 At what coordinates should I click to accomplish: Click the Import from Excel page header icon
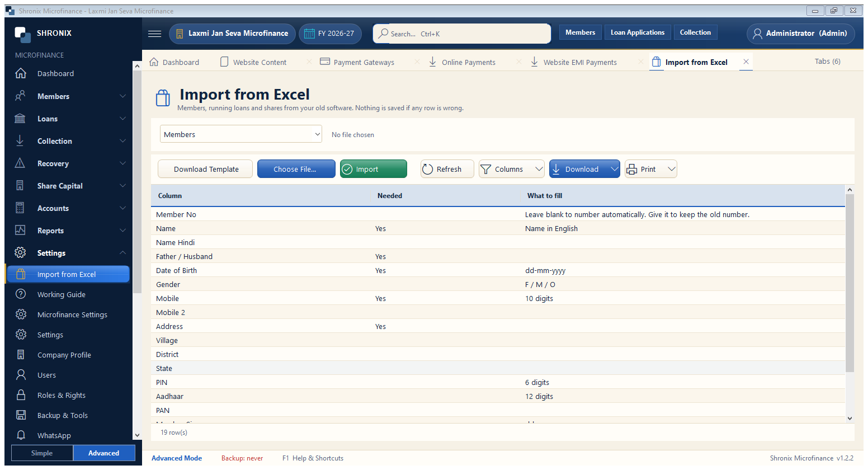tap(163, 98)
